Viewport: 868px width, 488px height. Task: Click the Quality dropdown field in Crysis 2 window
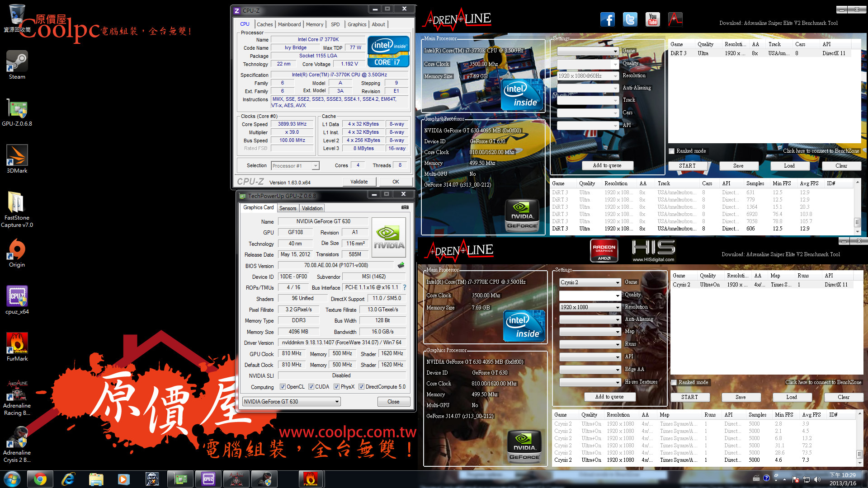tap(590, 296)
